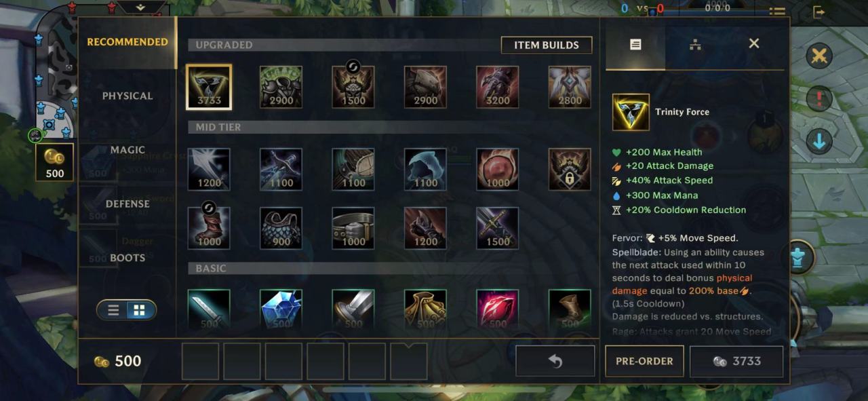Screen dimensions: 868x401
Task: Choose the blue Sapphire Crystal basic item
Action: point(281,310)
